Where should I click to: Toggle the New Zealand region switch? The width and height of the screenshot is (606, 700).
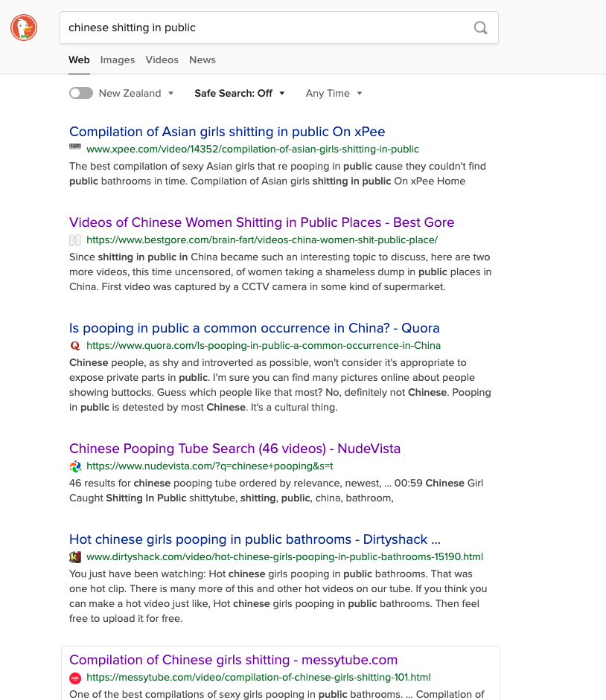click(x=81, y=93)
